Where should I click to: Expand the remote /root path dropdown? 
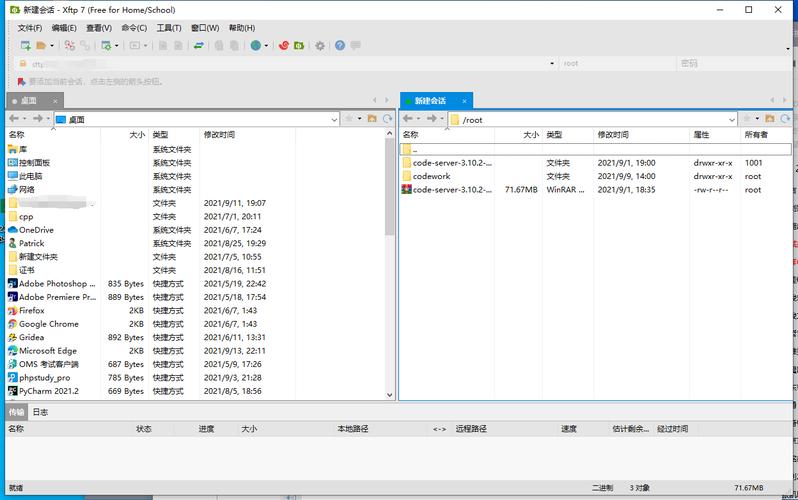pyautogui.click(x=732, y=120)
